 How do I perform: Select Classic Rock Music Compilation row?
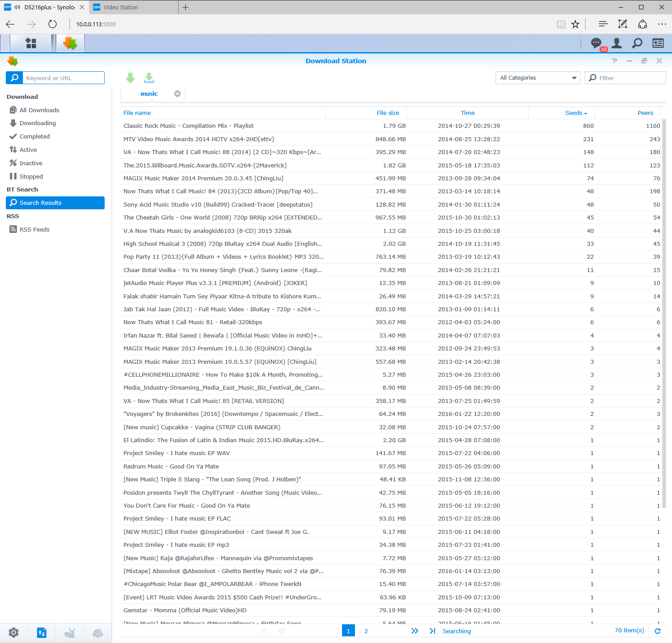[x=390, y=126]
